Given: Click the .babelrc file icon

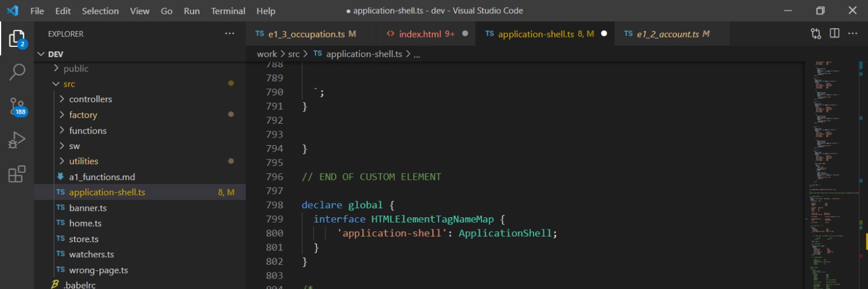Looking at the screenshot, I should pos(55,284).
